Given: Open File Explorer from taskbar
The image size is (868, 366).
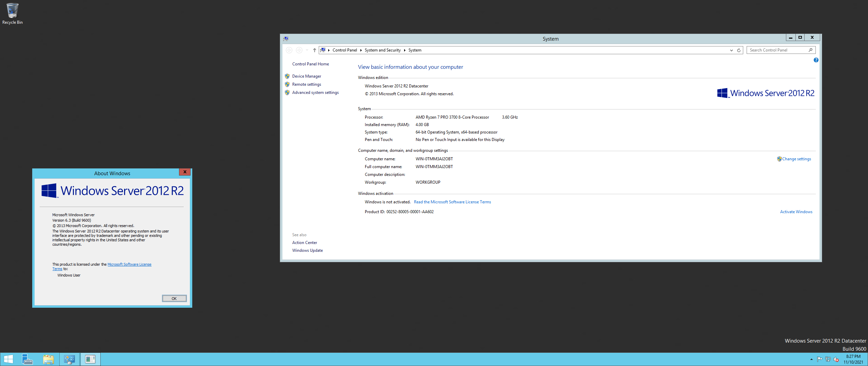Looking at the screenshot, I should [48, 359].
